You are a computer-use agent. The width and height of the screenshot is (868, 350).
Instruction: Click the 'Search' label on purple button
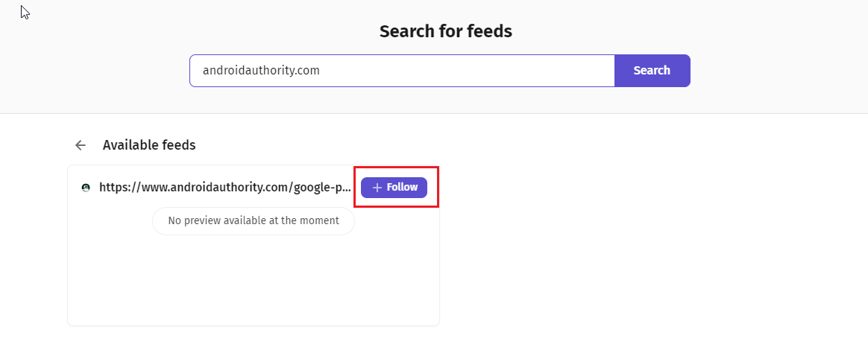pos(652,71)
